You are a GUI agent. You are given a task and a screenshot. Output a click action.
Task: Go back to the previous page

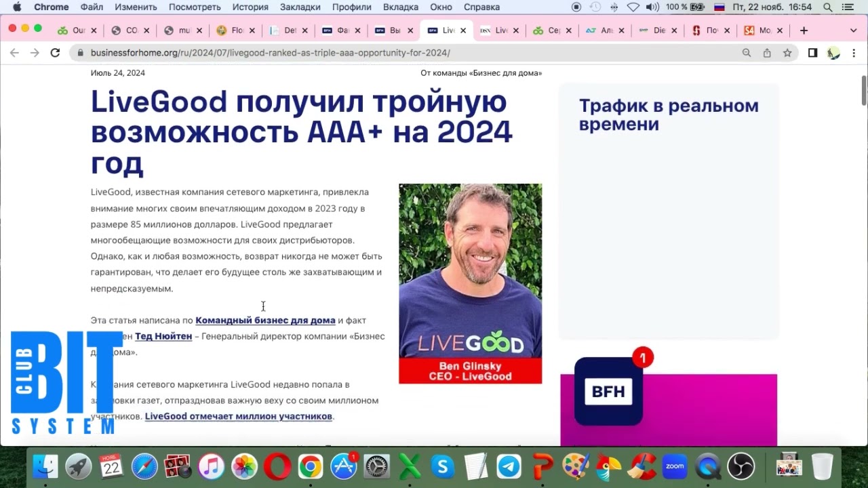pyautogui.click(x=14, y=53)
